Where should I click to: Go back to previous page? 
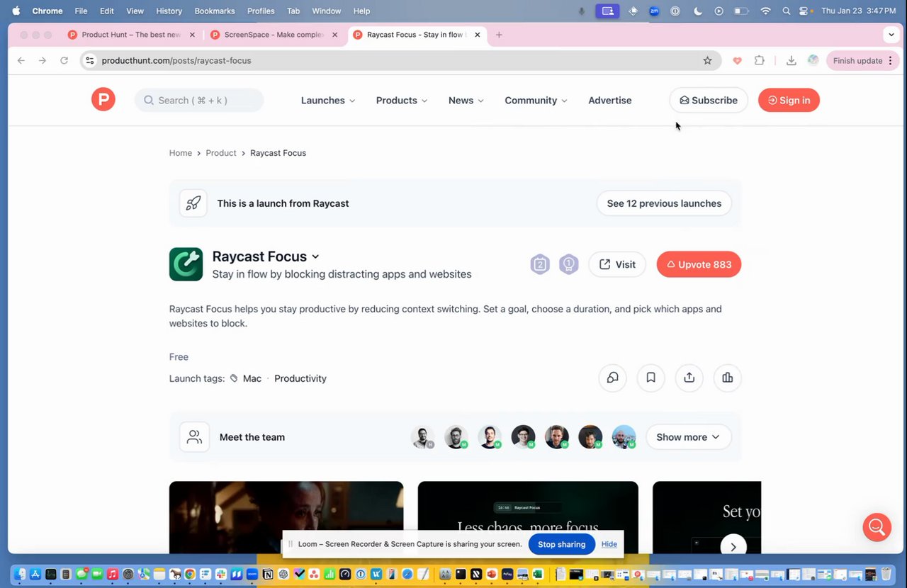click(21, 61)
